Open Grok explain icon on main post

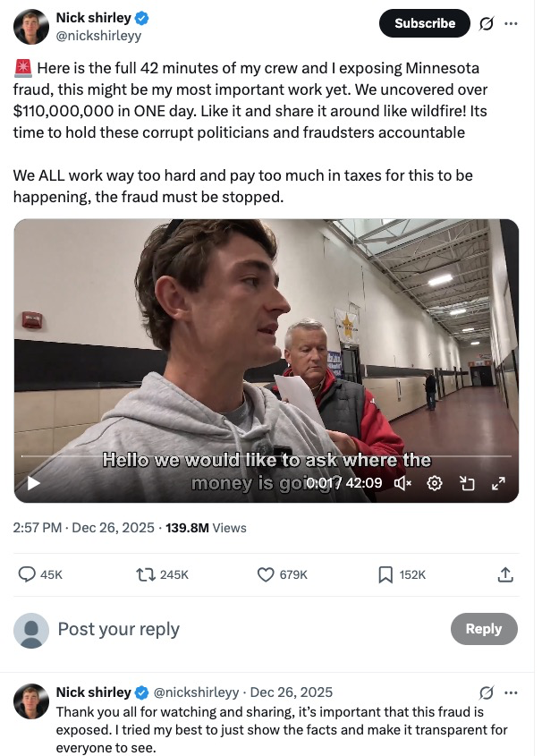pos(487,23)
